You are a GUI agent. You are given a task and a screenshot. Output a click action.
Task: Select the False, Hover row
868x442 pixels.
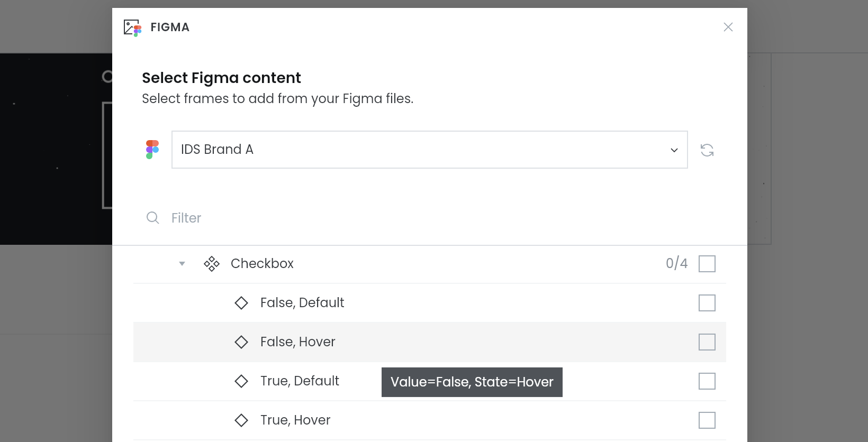pyautogui.click(x=430, y=342)
